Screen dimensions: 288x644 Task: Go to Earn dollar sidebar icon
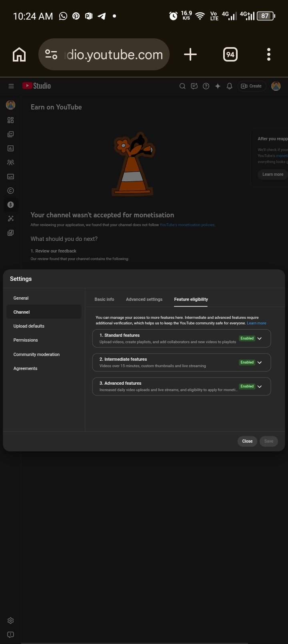11,205
